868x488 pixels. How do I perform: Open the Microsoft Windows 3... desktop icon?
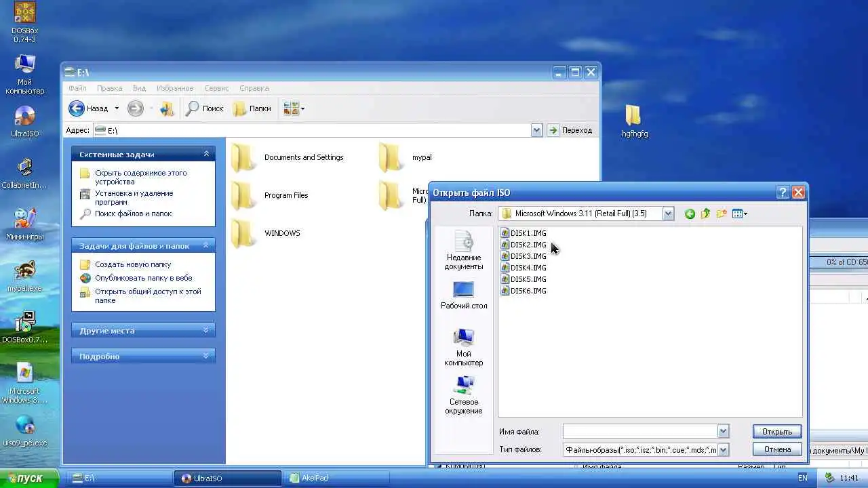[25, 384]
